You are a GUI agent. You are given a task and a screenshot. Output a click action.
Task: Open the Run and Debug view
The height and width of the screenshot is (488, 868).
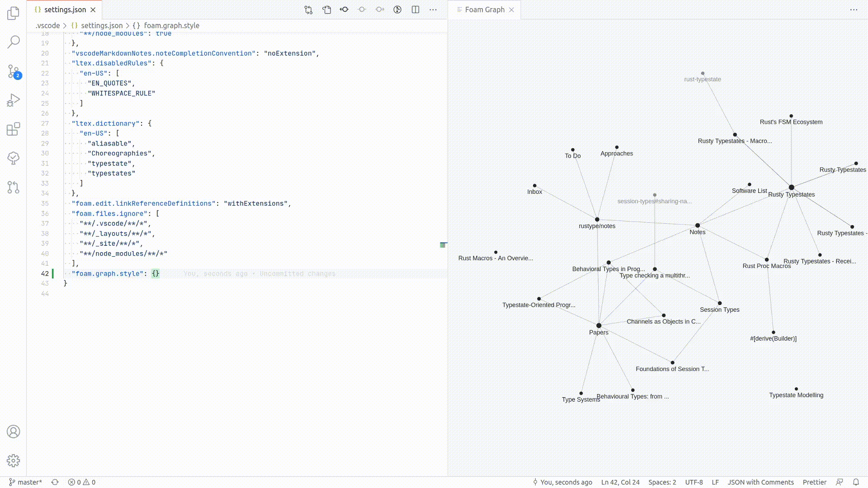(x=13, y=100)
